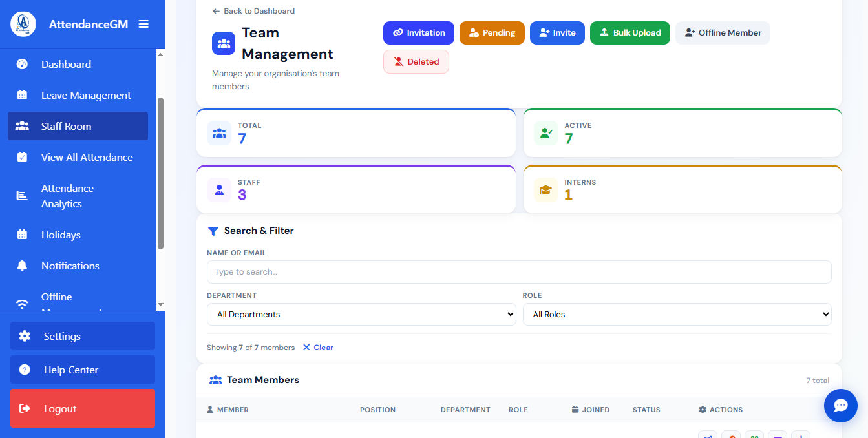The image size is (868, 438).
Task: Click the red Logout button
Action: (x=83, y=408)
